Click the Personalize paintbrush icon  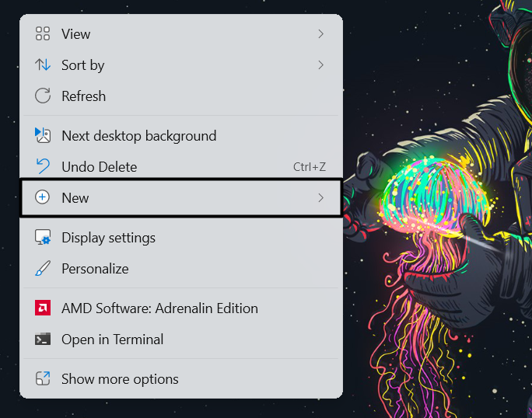click(43, 269)
